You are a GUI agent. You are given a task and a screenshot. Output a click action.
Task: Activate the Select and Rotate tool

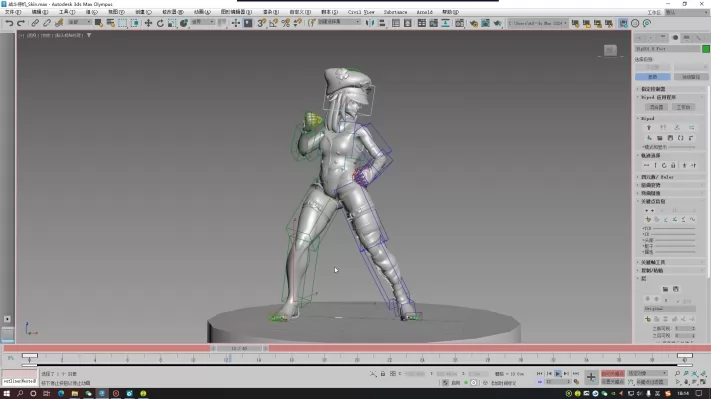[160, 23]
